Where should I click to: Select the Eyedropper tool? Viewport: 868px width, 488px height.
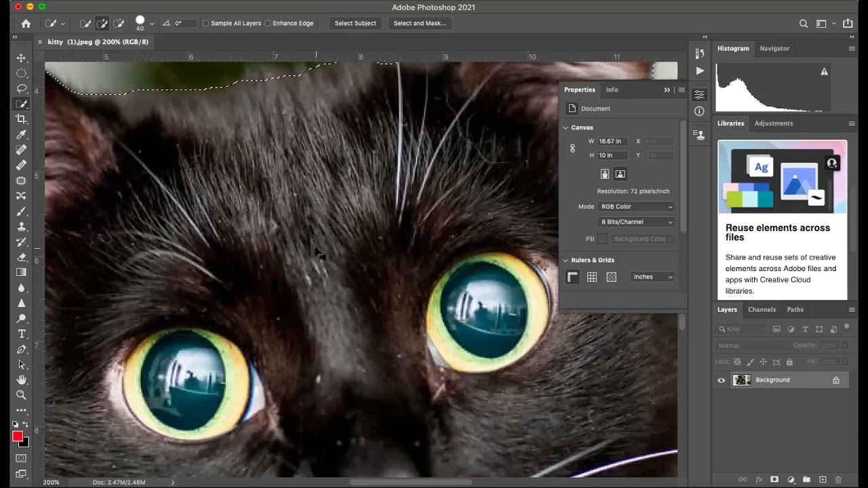pos(21,135)
